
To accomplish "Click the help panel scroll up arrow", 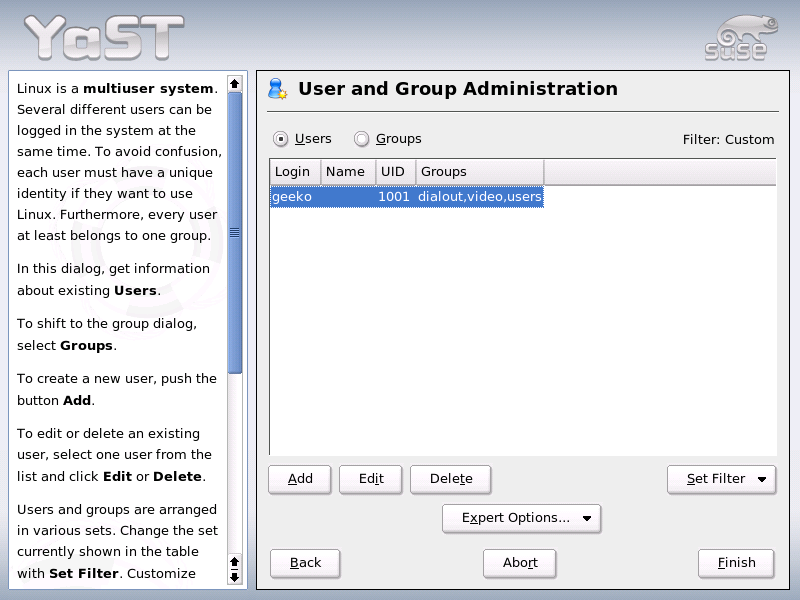I will tap(235, 84).
